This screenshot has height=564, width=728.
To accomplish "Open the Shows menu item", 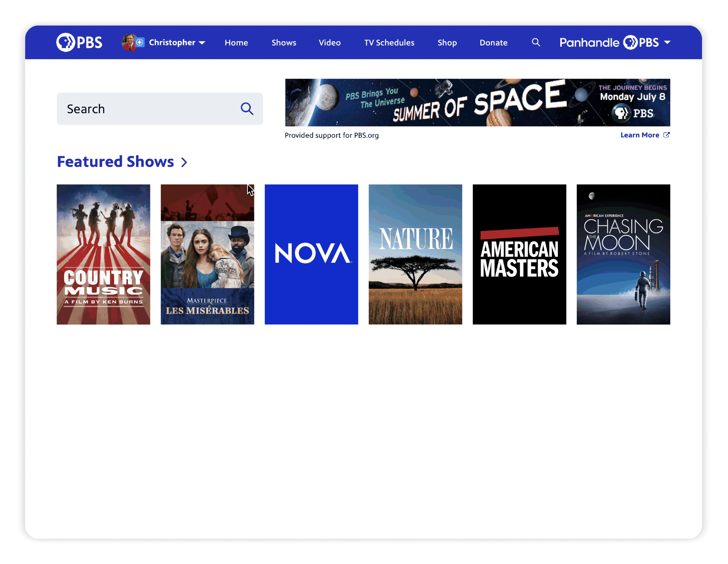I will [284, 43].
